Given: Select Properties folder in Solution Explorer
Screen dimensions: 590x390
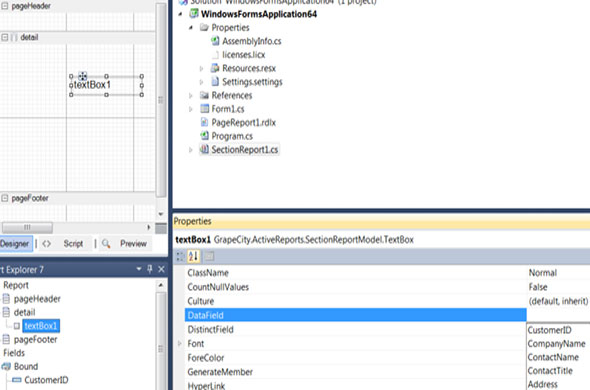Looking at the screenshot, I should point(230,28).
